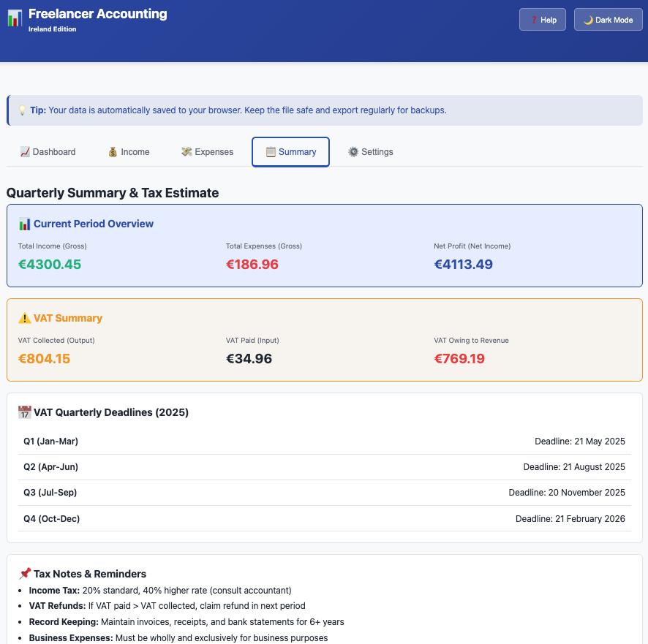Screen dimensions: 648x644
Task: Click the Total Income value €4300.45
Action: [x=50, y=265]
